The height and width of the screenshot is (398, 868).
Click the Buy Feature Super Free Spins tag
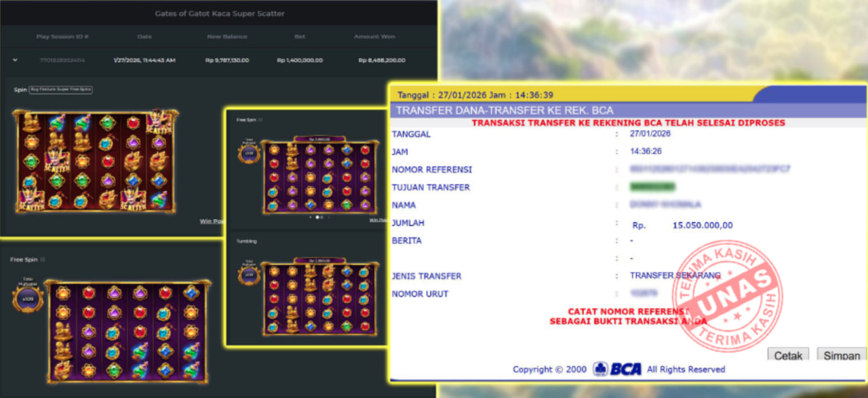[x=60, y=89]
